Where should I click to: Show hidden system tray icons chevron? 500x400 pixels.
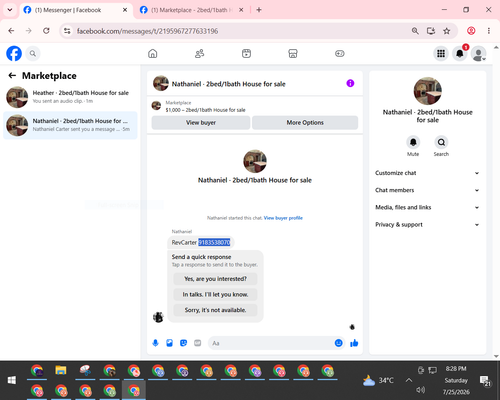(409, 380)
